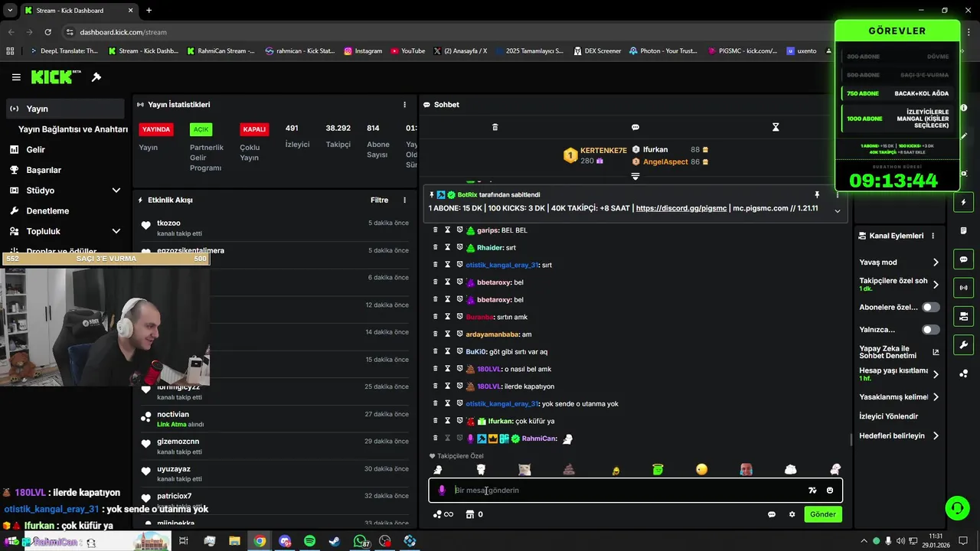This screenshot has width=980, height=551.
Task: Timeout Rhaider using the hourglass icon
Action: (448, 247)
